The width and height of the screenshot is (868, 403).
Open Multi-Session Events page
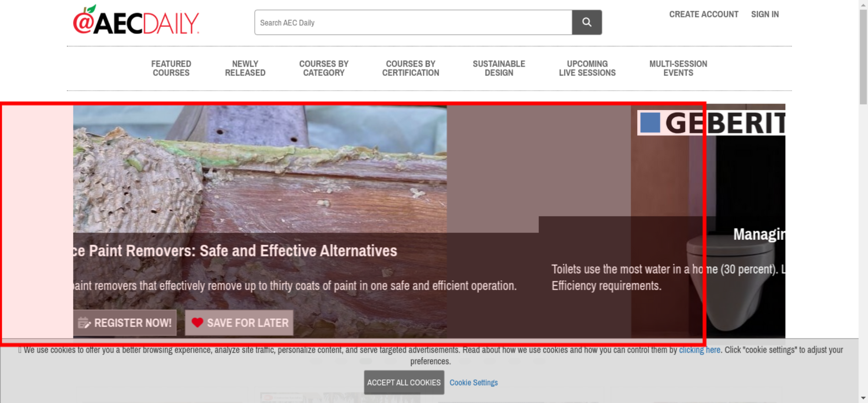pyautogui.click(x=678, y=69)
